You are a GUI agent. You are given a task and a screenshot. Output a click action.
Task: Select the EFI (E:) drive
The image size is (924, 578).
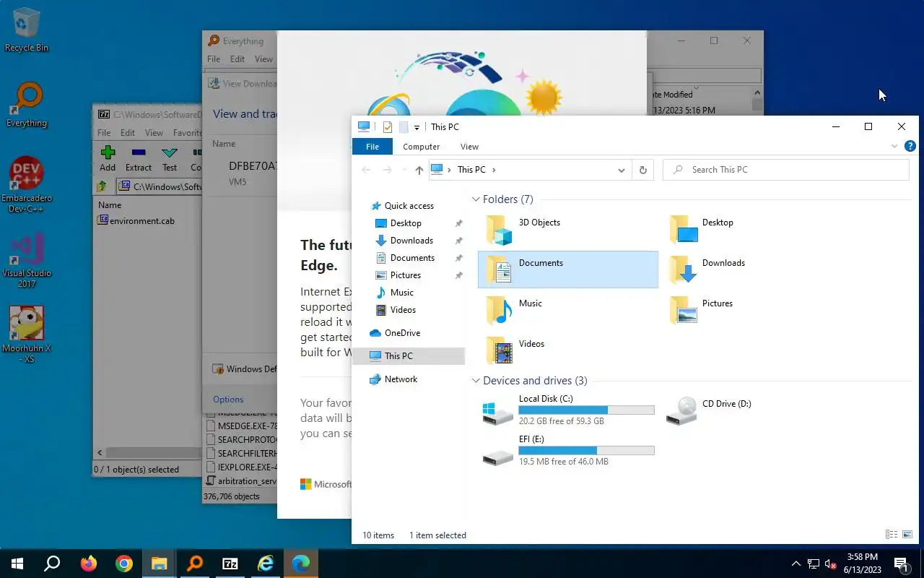click(x=568, y=450)
